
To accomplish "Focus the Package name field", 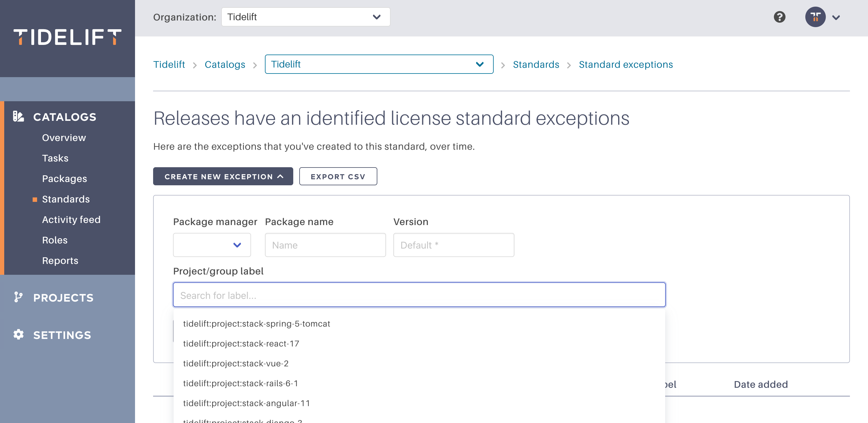I will tap(325, 245).
